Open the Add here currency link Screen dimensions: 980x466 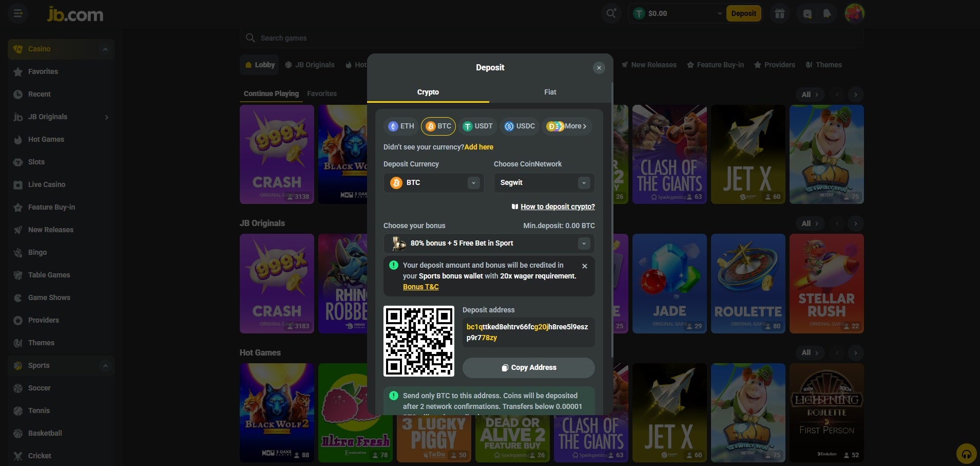pos(478,147)
